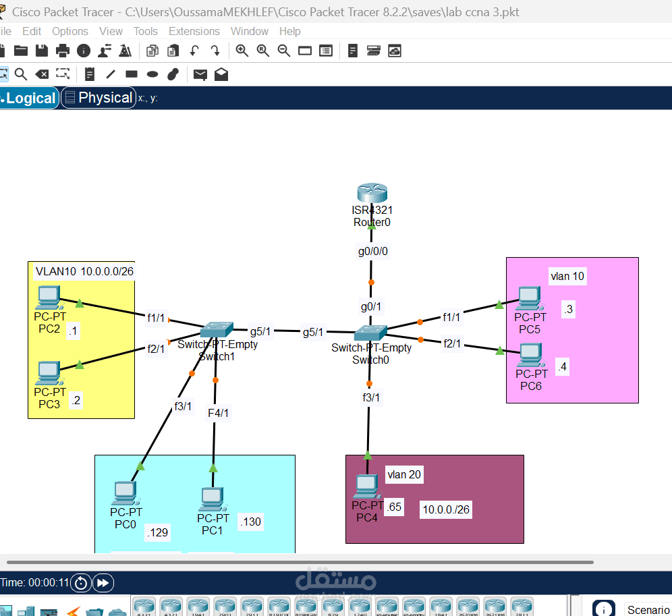The image size is (672, 616).
Task: Click PC5 in the pink vlan 10 box
Action: point(530,298)
